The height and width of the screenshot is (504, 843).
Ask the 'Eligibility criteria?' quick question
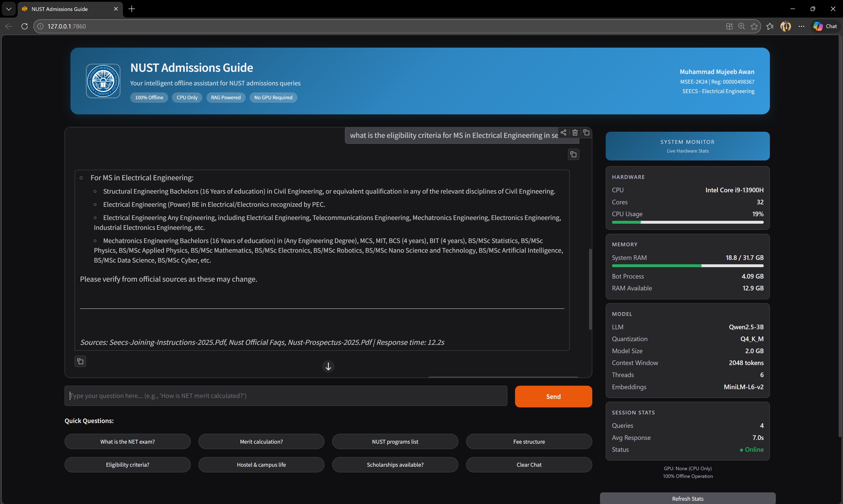pos(127,465)
